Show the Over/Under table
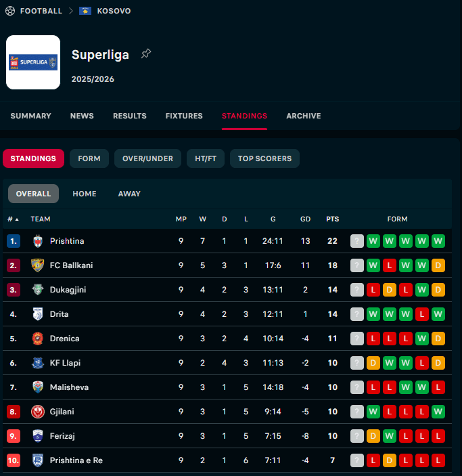The height and width of the screenshot is (476, 462). 147,158
